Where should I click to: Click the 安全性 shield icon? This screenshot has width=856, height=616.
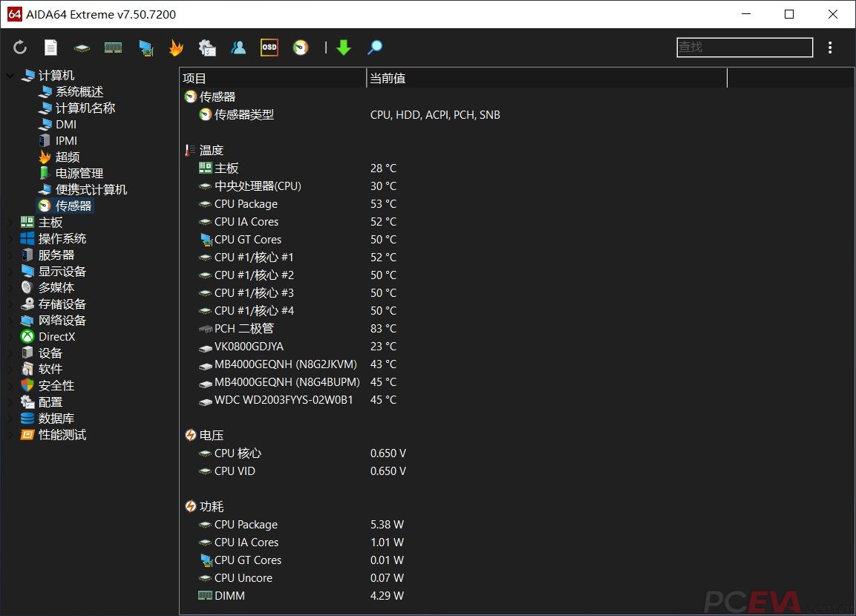(x=27, y=386)
